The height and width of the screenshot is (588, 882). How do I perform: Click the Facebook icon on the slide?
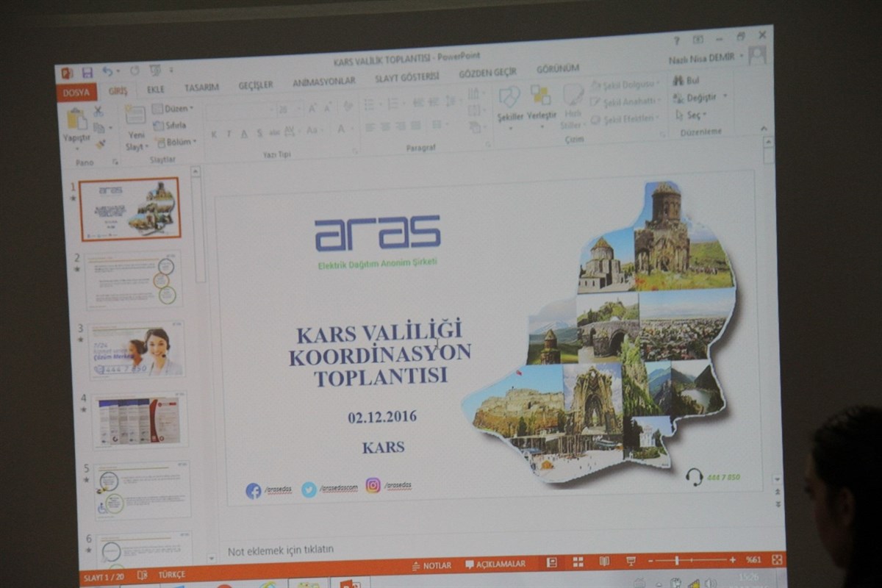point(254,491)
